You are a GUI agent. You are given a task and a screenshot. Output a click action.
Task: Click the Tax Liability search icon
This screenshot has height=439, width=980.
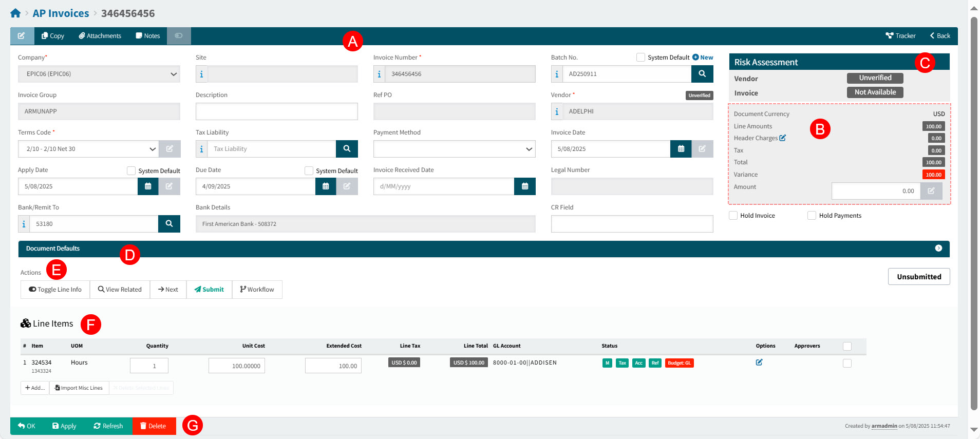point(347,149)
